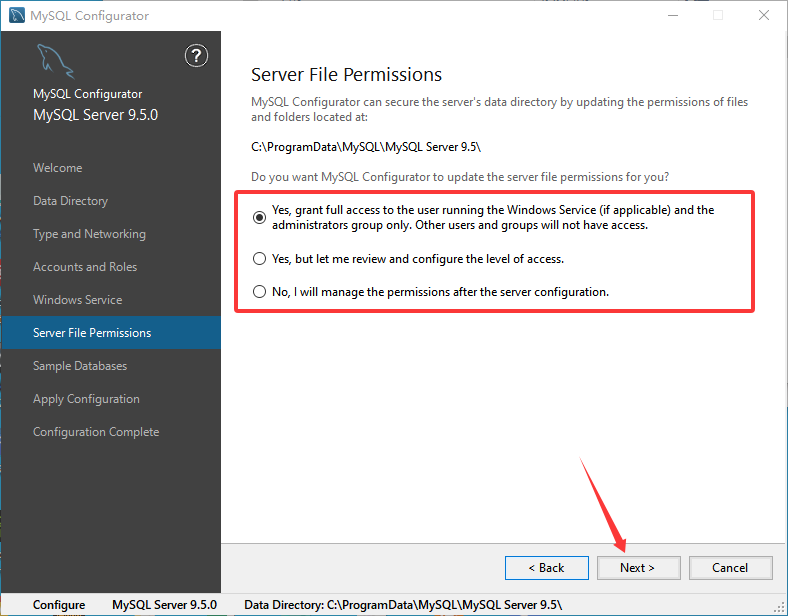Select No, manage permissions later option
This screenshot has height=616, width=788.
pos(261,292)
